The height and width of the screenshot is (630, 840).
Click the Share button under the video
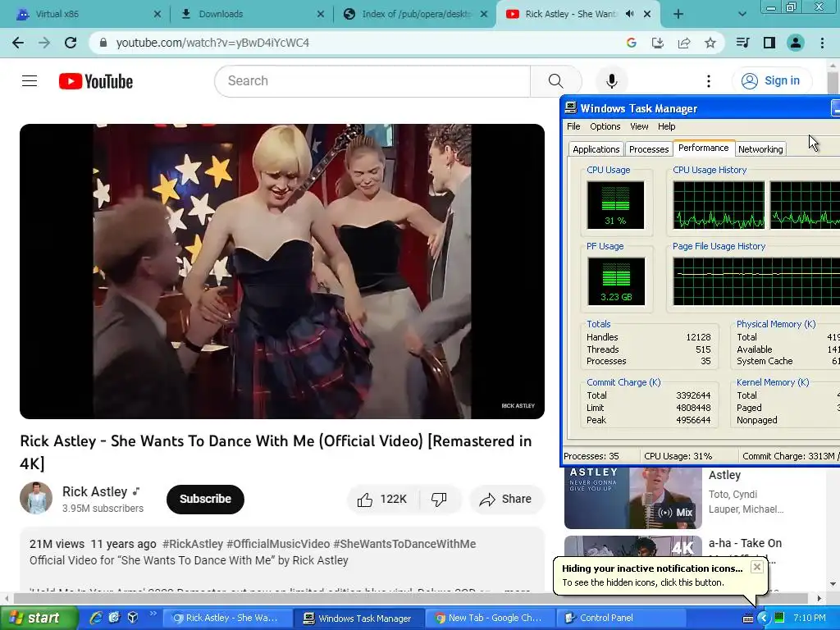[x=507, y=500]
